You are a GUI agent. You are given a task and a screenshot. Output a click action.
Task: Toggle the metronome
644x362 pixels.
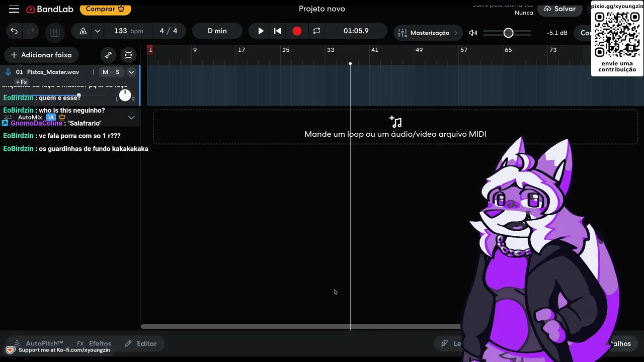point(83,31)
